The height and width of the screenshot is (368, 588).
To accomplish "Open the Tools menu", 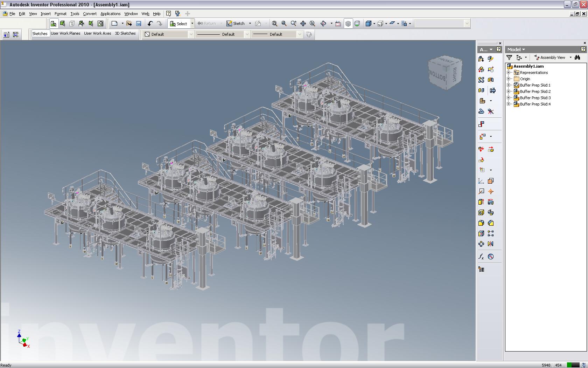I will click(x=75, y=14).
